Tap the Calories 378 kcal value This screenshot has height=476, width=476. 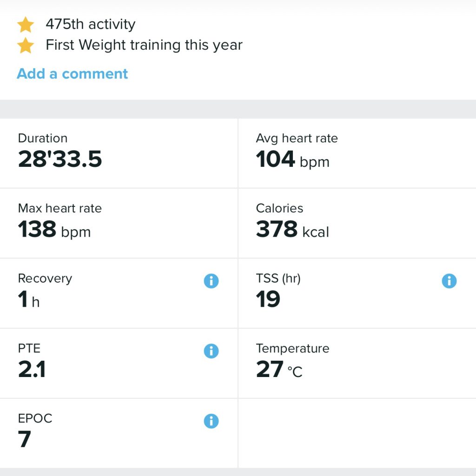coord(292,230)
